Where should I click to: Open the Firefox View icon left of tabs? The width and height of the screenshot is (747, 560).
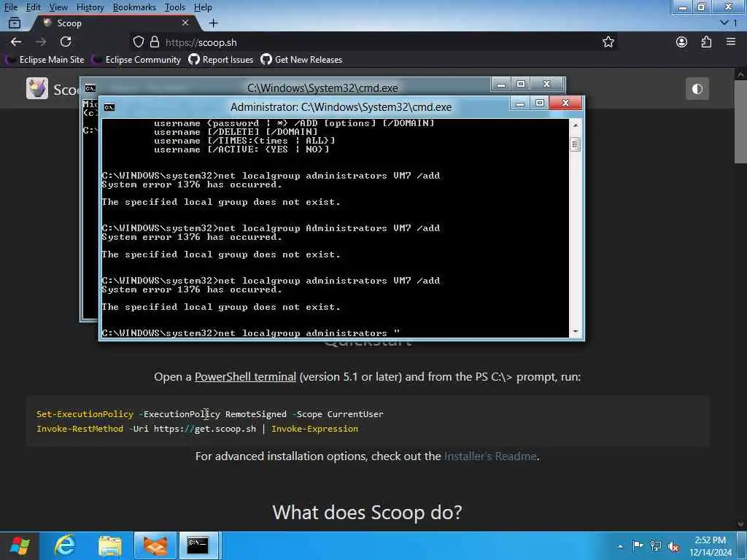point(15,23)
